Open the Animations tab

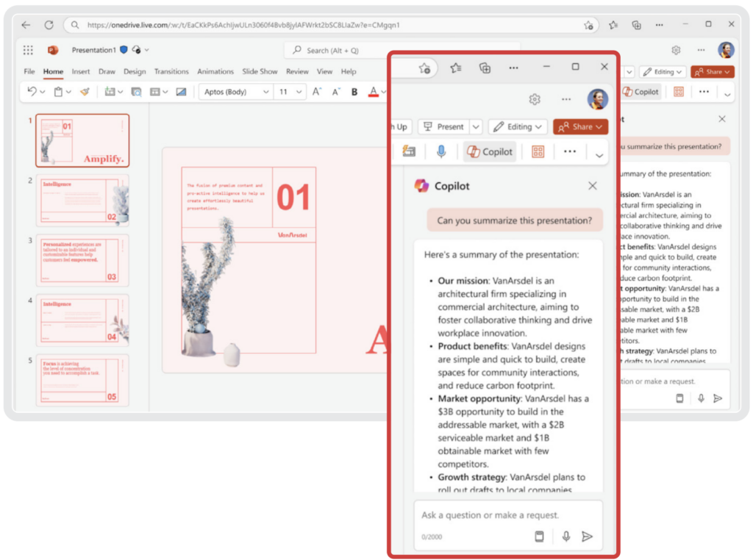tap(215, 71)
